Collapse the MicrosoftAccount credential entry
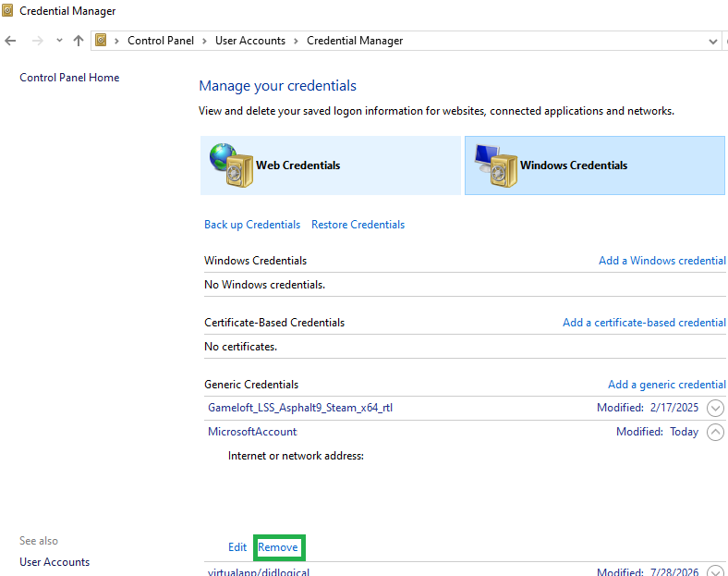728x576 pixels. pos(715,432)
